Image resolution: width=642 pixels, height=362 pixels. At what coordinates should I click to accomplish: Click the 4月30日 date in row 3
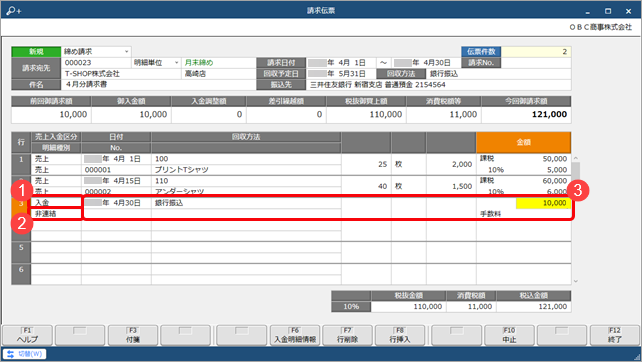pos(117,203)
